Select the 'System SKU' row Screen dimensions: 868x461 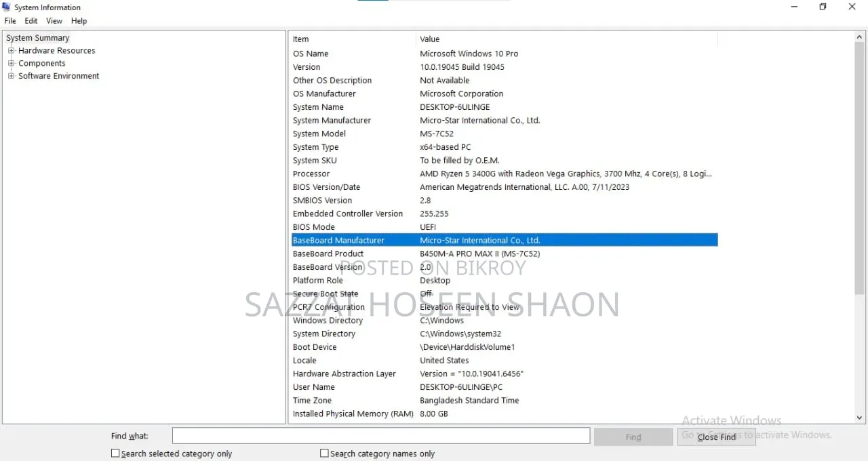tap(505, 160)
